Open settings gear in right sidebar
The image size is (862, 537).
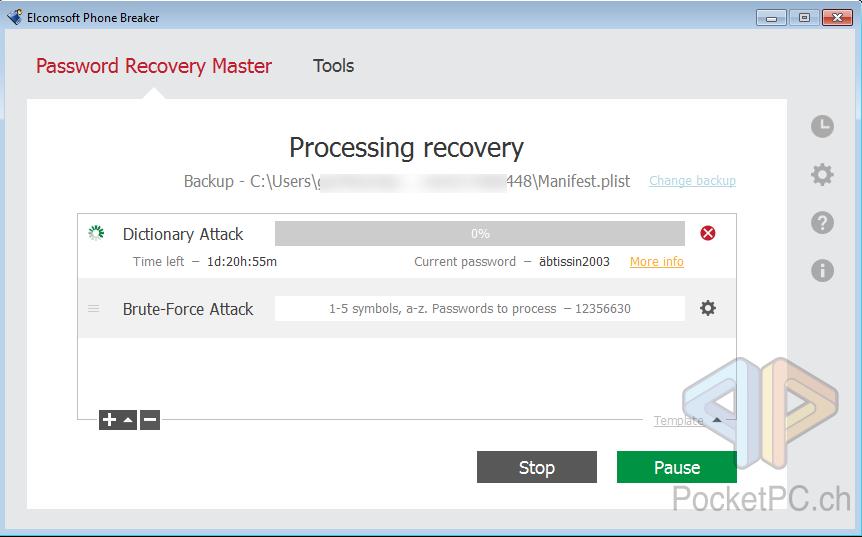(822, 175)
